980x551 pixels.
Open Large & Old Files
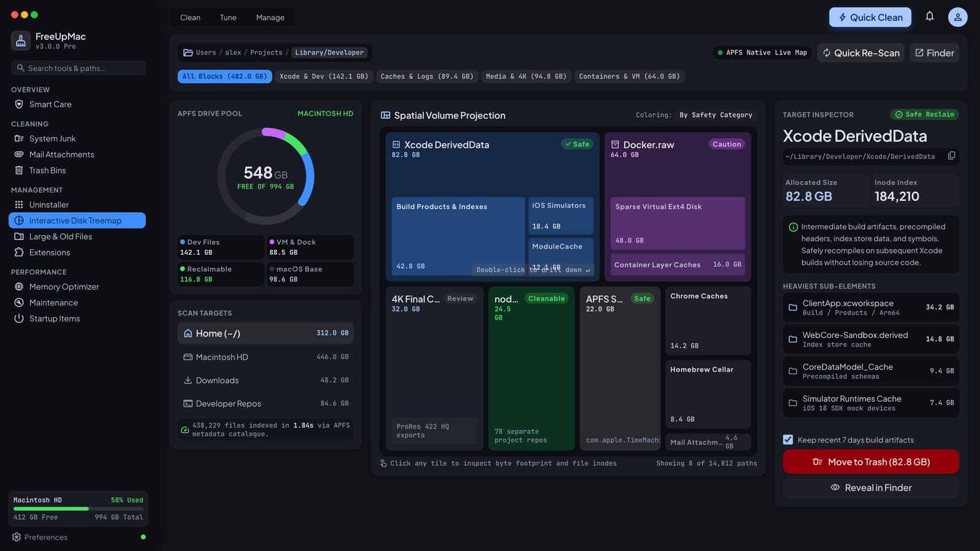77,236
